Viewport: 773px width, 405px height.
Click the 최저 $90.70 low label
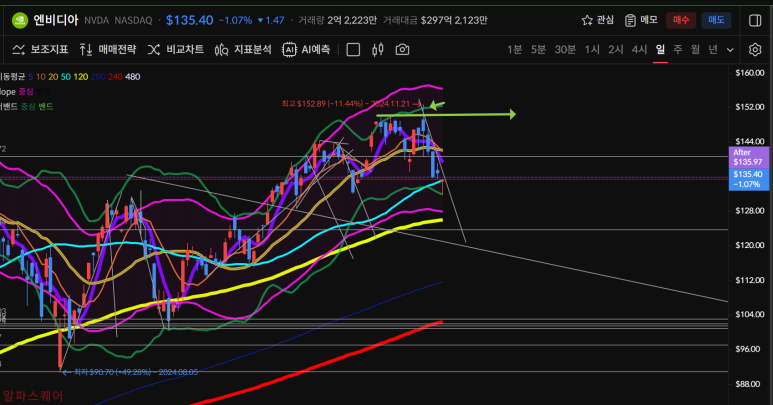[x=131, y=372]
